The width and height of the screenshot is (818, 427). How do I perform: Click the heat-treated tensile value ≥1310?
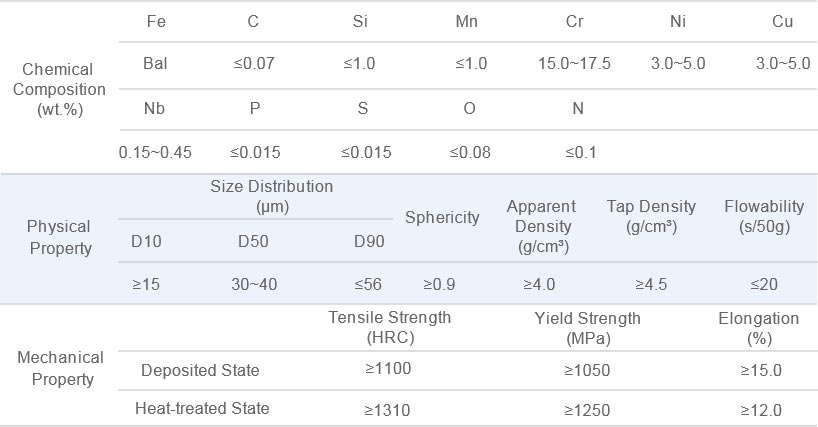click(x=387, y=410)
